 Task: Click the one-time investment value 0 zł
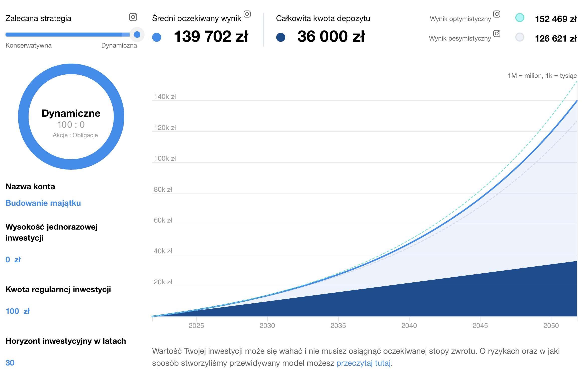(x=13, y=260)
